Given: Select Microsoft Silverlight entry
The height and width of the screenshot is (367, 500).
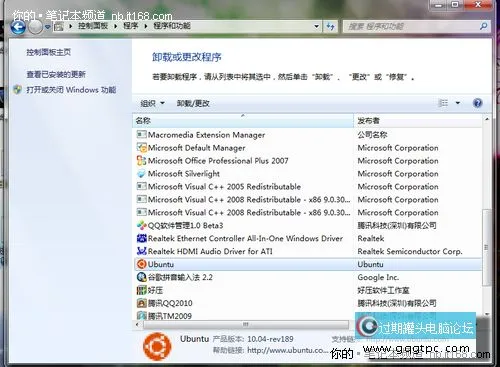Looking at the screenshot, I should (184, 174).
